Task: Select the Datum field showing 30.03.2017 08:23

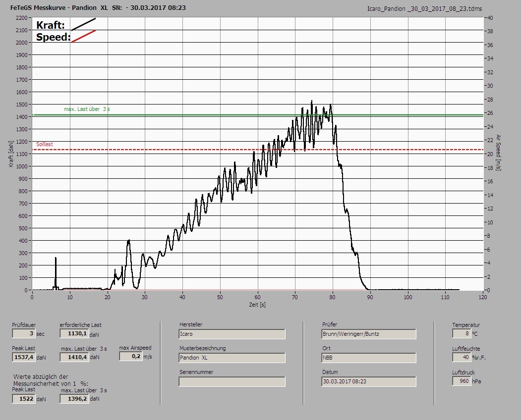Action: (x=369, y=381)
